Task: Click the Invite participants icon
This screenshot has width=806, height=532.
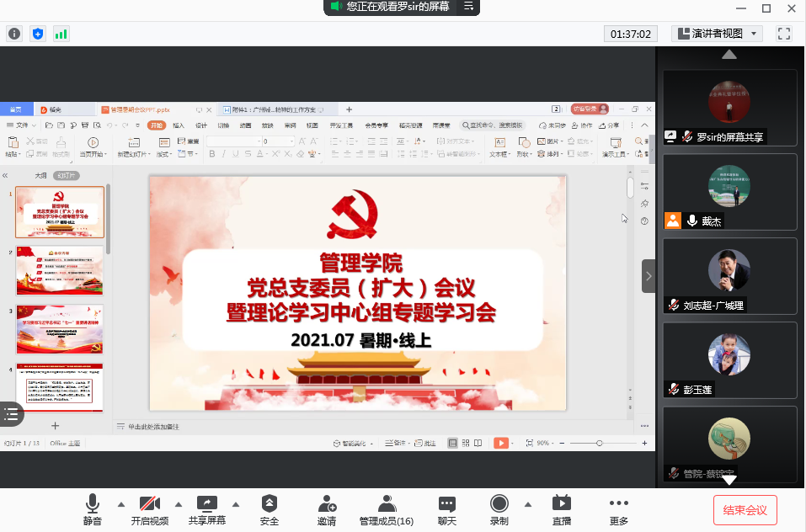Action: pos(327,509)
